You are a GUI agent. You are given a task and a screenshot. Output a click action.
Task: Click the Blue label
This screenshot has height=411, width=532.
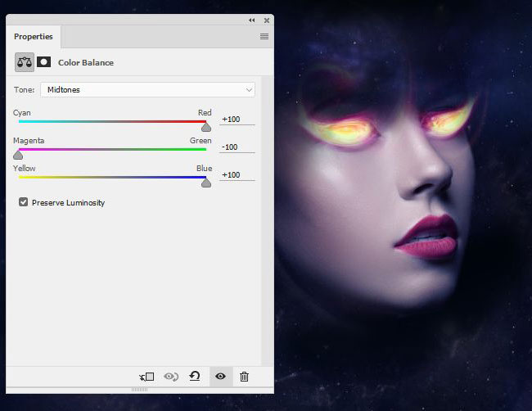pyautogui.click(x=205, y=169)
